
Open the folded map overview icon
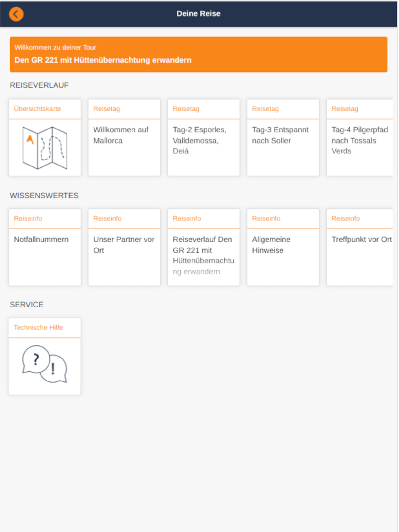click(x=45, y=148)
